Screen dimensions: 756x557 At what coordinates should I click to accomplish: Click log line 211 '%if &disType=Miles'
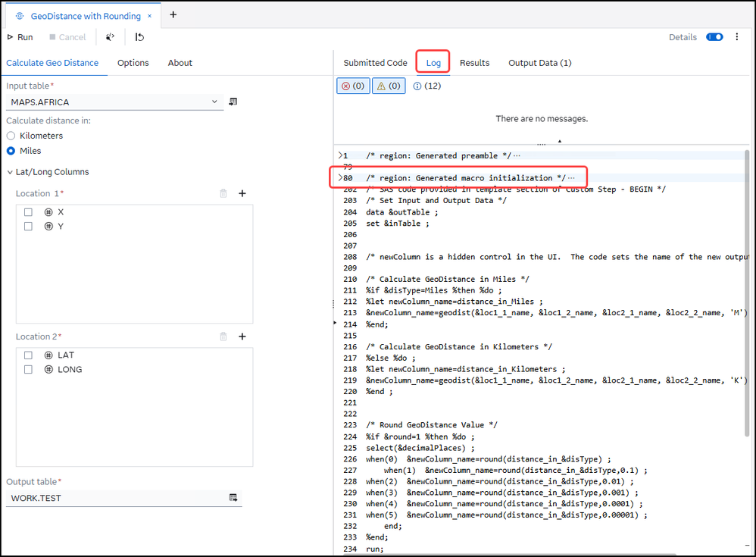tap(433, 290)
